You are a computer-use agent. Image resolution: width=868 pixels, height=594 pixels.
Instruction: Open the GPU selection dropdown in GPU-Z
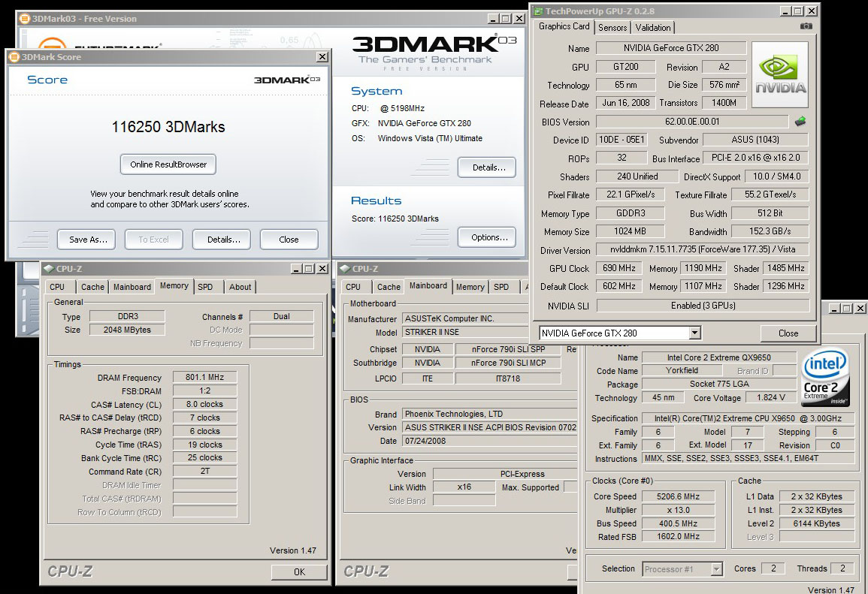tap(694, 333)
